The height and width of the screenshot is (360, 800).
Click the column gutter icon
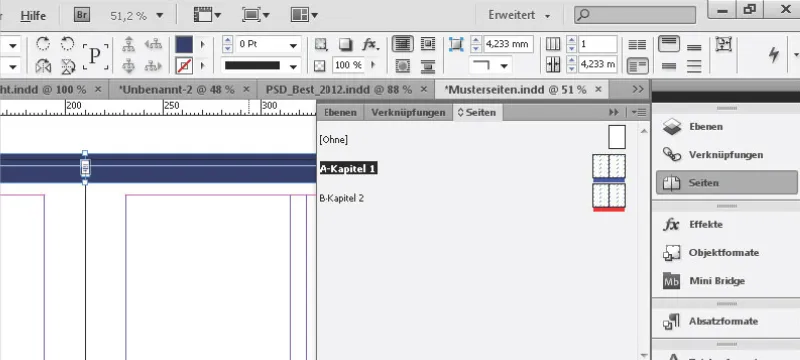pyautogui.click(x=553, y=64)
